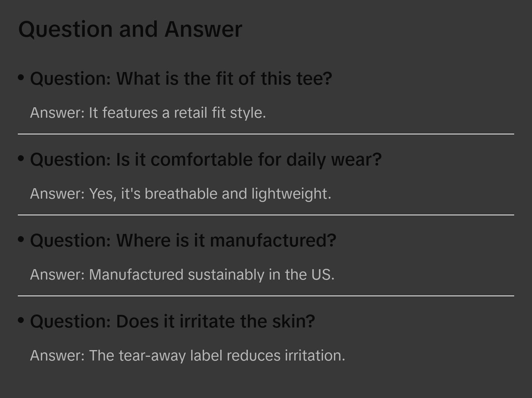Click the "Question and Answer" heading
This screenshot has height=398, width=532.
pos(130,29)
